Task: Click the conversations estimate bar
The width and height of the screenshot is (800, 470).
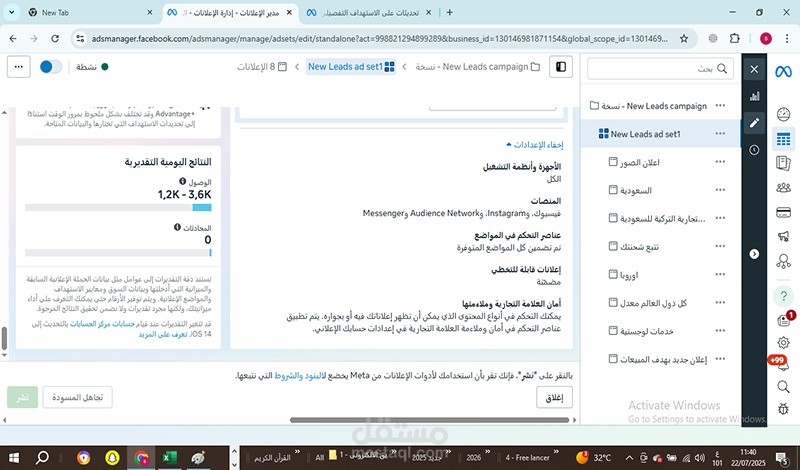Action: click(x=118, y=253)
